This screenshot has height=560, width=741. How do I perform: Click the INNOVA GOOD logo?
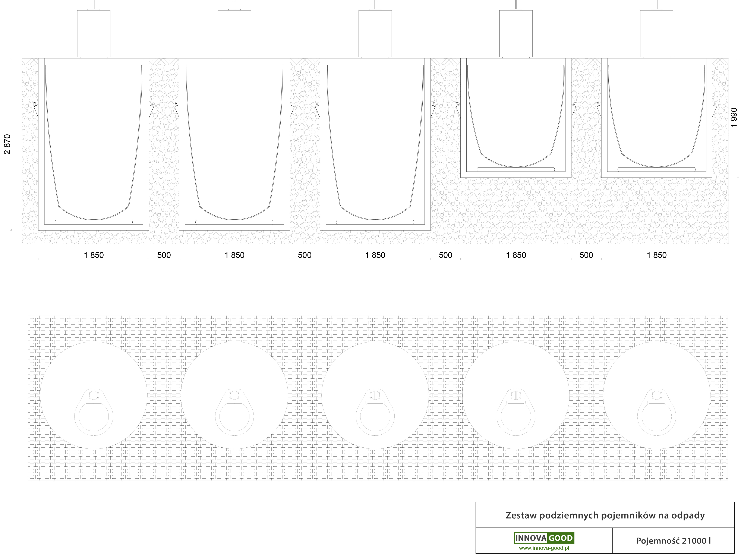pyautogui.click(x=544, y=538)
